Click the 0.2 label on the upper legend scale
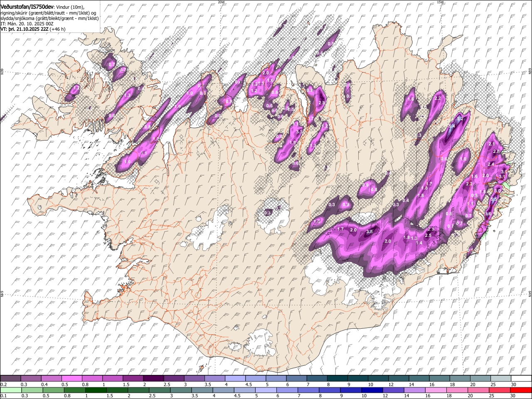The height and width of the screenshot is (399, 532). [3, 384]
